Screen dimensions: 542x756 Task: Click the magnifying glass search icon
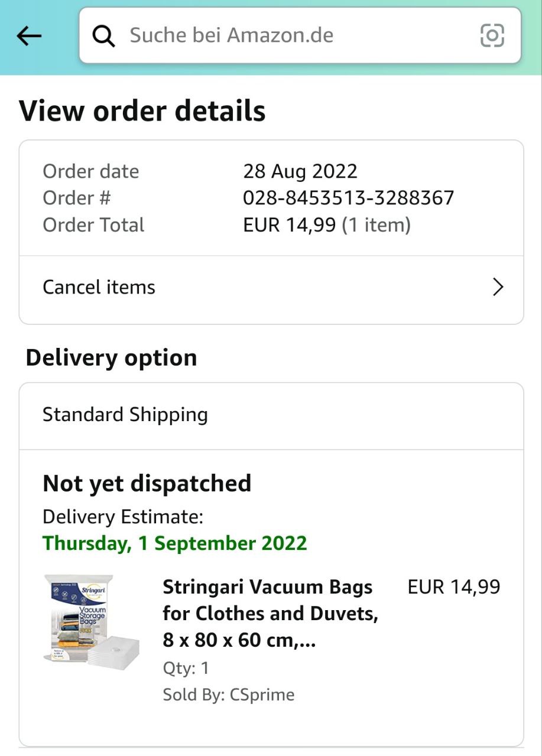(104, 36)
